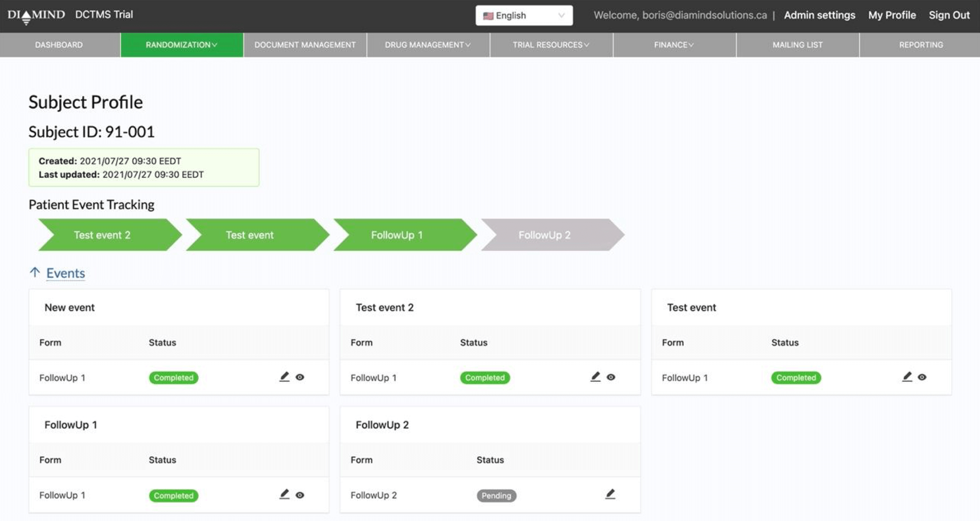The height and width of the screenshot is (521, 980).
Task: Edit FollowUp 1 form in New event card
Action: (x=284, y=377)
